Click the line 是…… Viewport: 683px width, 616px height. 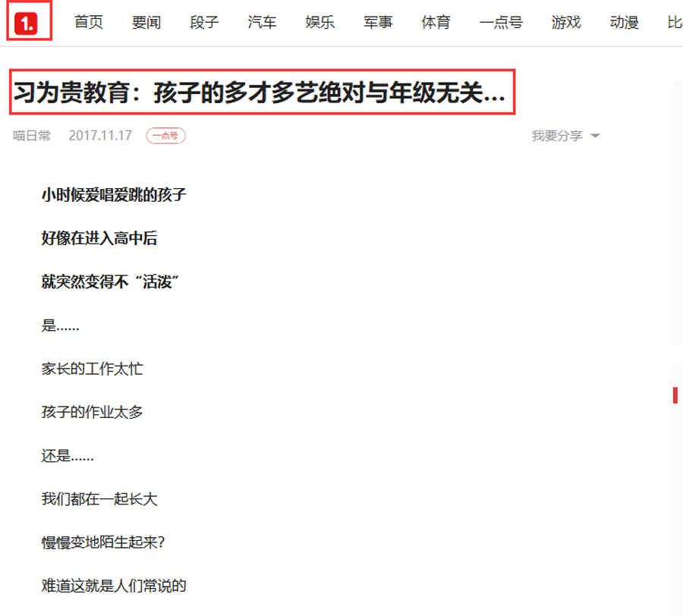tap(60, 325)
